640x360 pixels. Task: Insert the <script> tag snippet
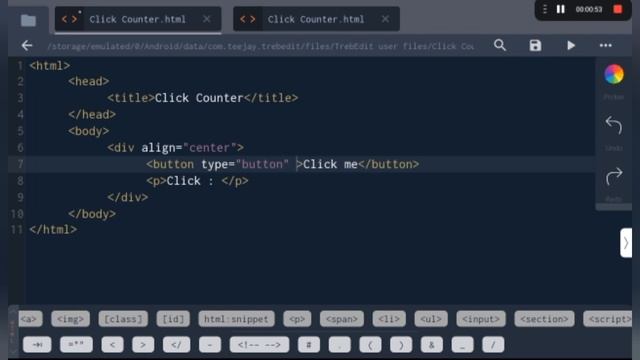[x=608, y=319]
